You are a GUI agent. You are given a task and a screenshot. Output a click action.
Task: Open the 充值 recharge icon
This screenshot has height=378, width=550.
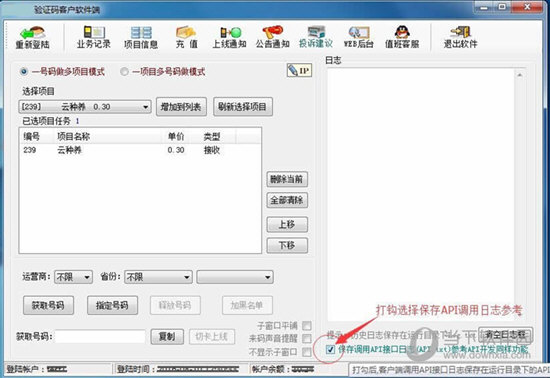point(186,38)
